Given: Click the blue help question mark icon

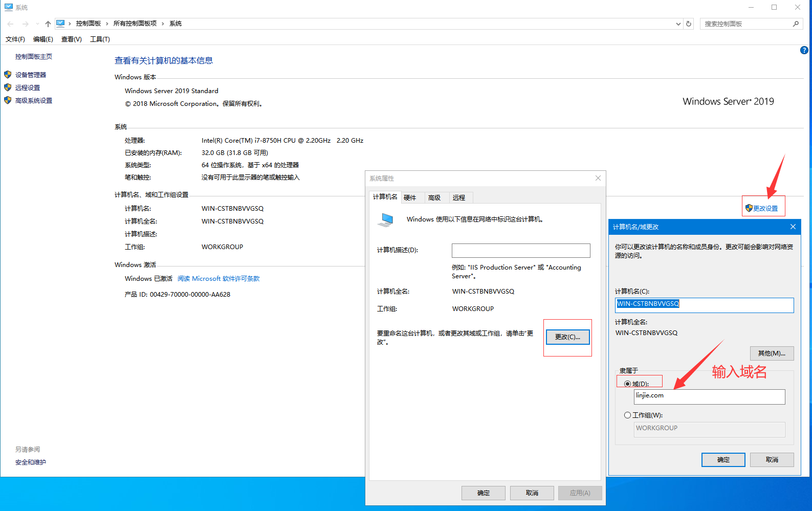Looking at the screenshot, I should 804,50.
